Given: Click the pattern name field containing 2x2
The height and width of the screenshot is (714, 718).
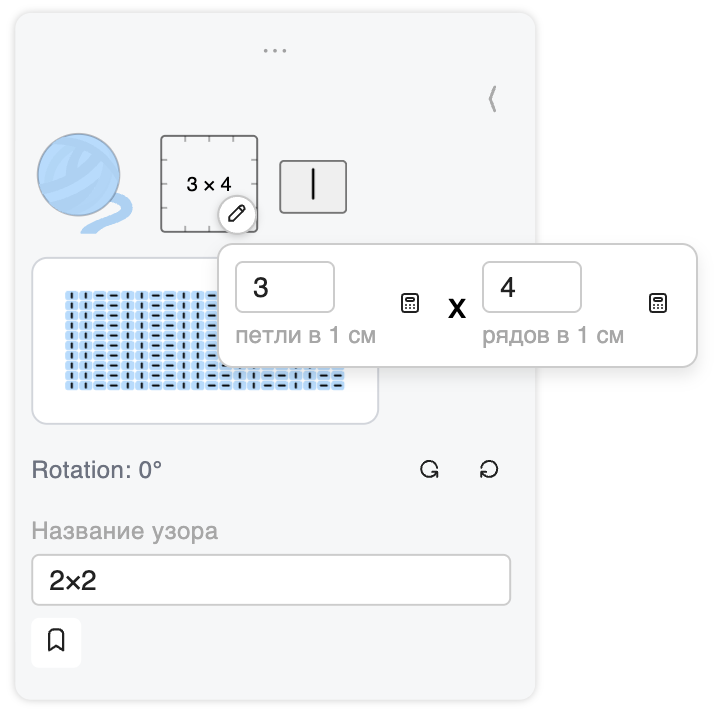Looking at the screenshot, I should pos(271,580).
